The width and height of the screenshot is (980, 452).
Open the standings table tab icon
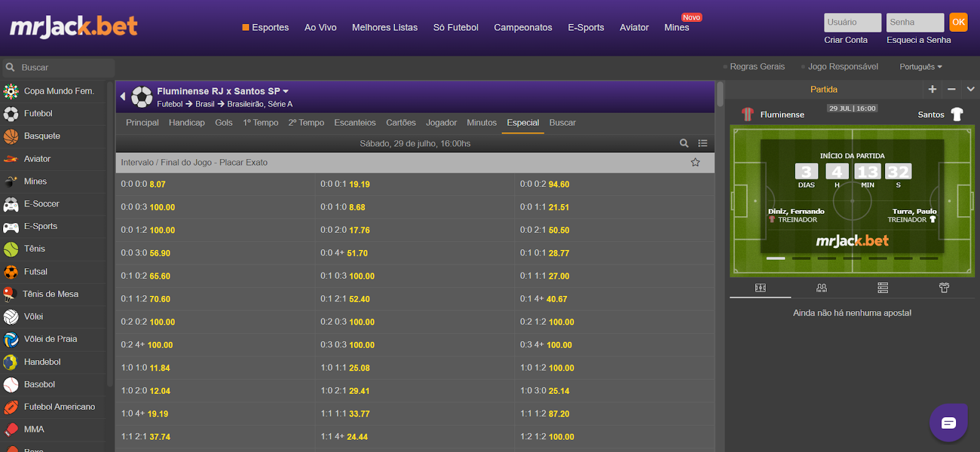883,288
